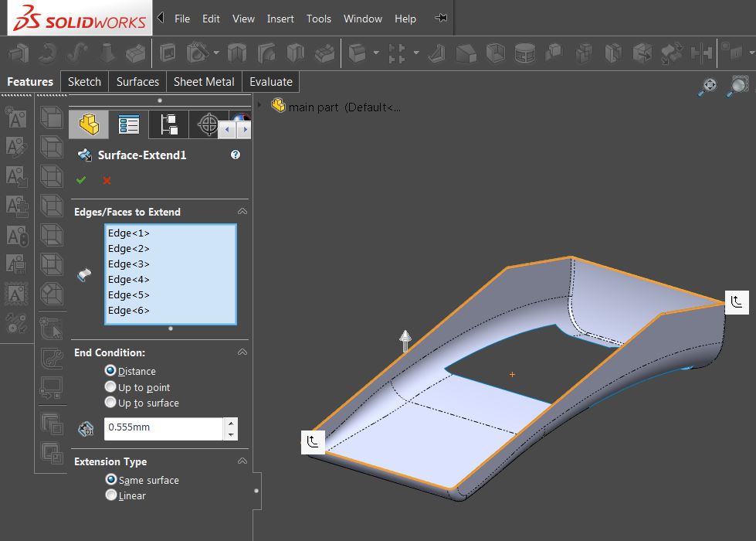
Task: Click the yellow part icon for FeatureManager tree
Action: [88, 124]
